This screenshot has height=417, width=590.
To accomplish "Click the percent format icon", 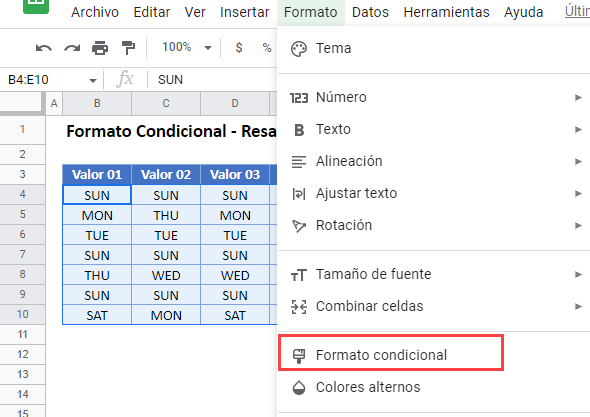I will 267,47.
